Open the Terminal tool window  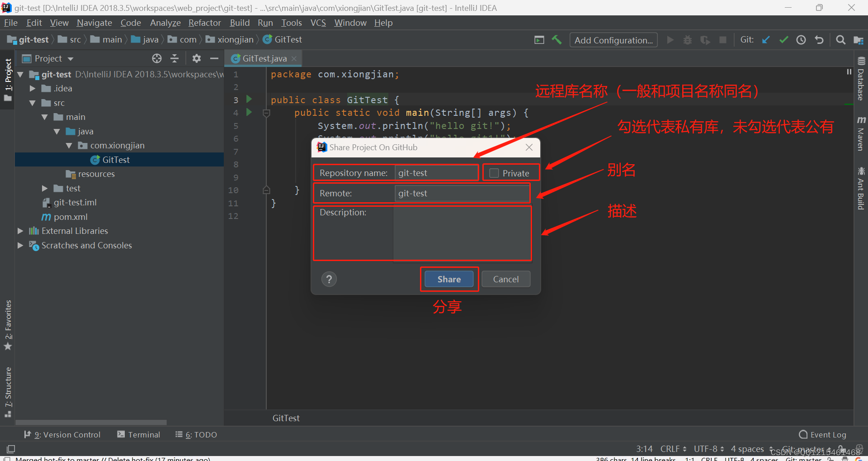139,435
